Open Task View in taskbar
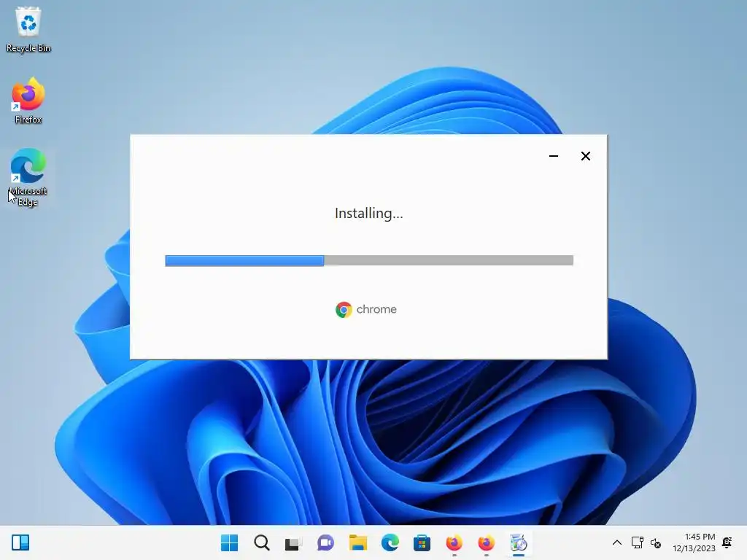The width and height of the screenshot is (747, 560). click(293, 542)
